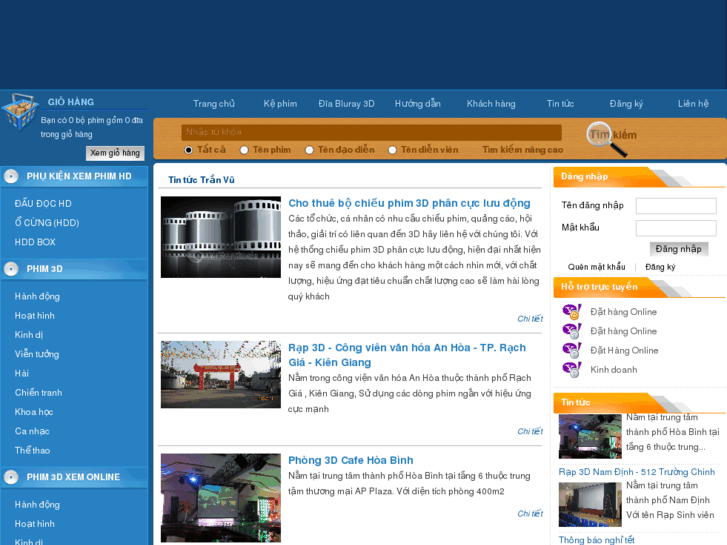Click the Đăng nhập submit button
Screen dimensions: 727x545
click(x=678, y=249)
